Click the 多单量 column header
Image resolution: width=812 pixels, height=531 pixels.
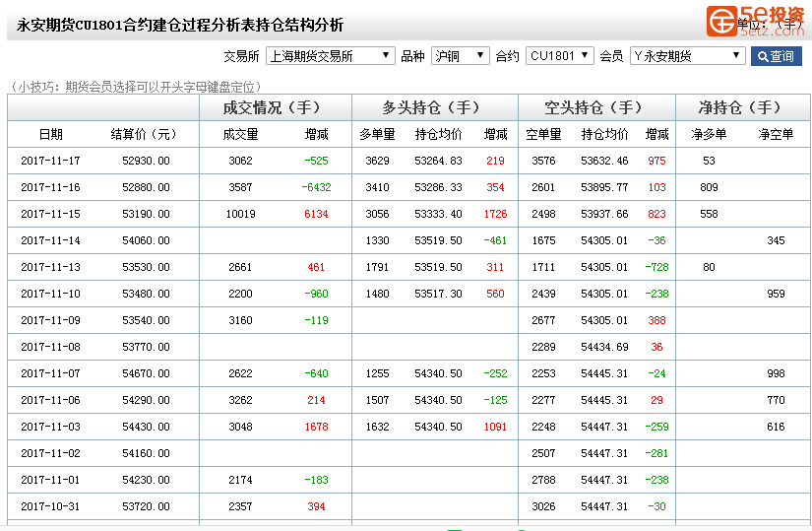tap(377, 134)
